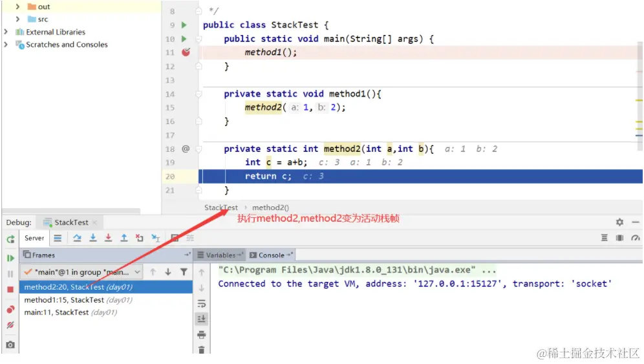Image resolution: width=644 pixels, height=364 pixels.
Task: Console down the stack trace arrow
Action: click(201, 288)
